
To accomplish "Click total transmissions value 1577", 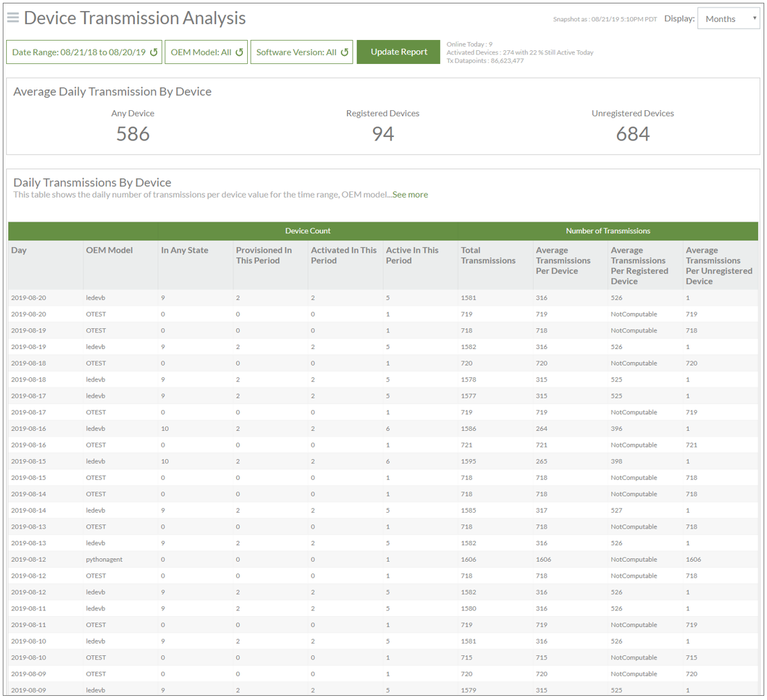I will (x=468, y=396).
